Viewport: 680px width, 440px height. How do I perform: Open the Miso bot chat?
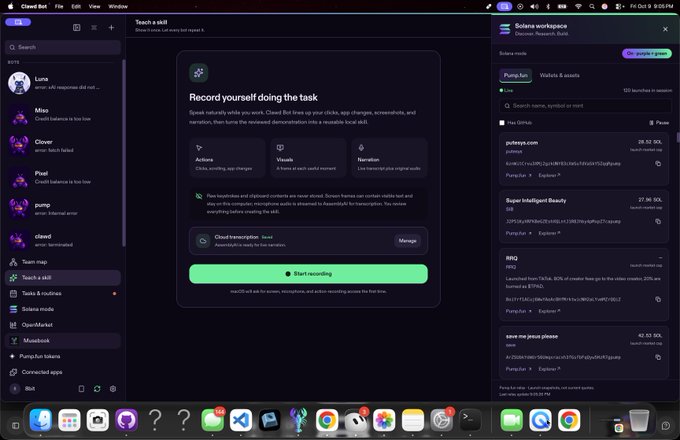[63, 114]
